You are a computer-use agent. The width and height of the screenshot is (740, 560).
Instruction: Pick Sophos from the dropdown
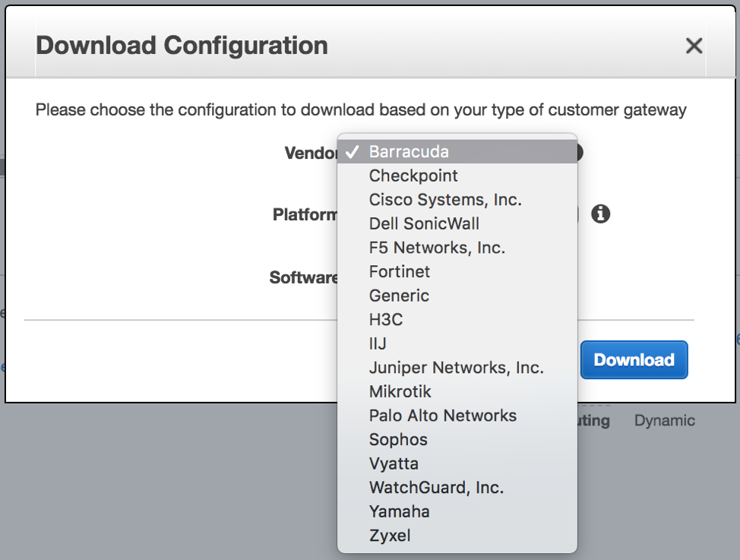point(398,440)
